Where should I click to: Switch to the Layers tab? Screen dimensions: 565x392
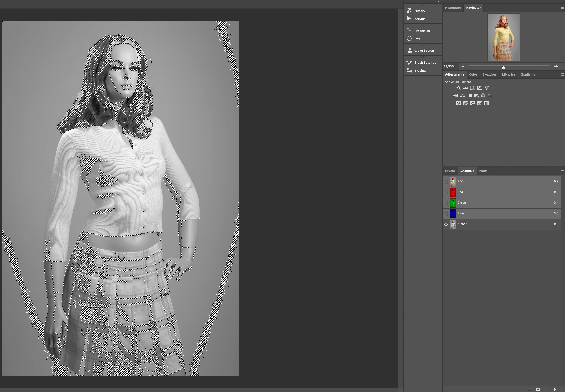[x=450, y=171]
